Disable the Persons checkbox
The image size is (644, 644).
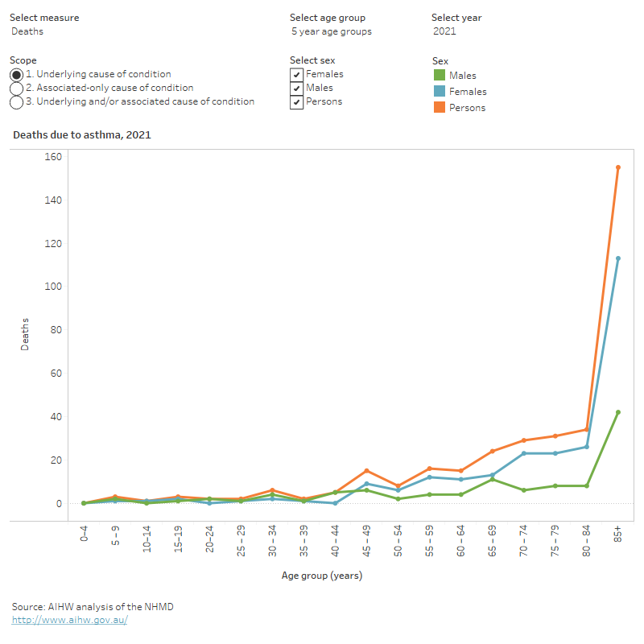(x=297, y=102)
